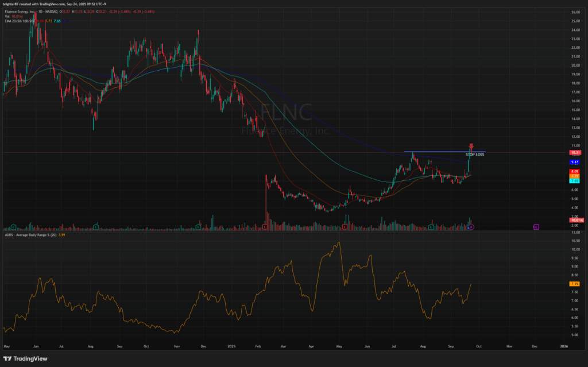This screenshot has height=367, width=588.
Task: Select the ADR% Average Daily Range legend
Action: click(35, 235)
